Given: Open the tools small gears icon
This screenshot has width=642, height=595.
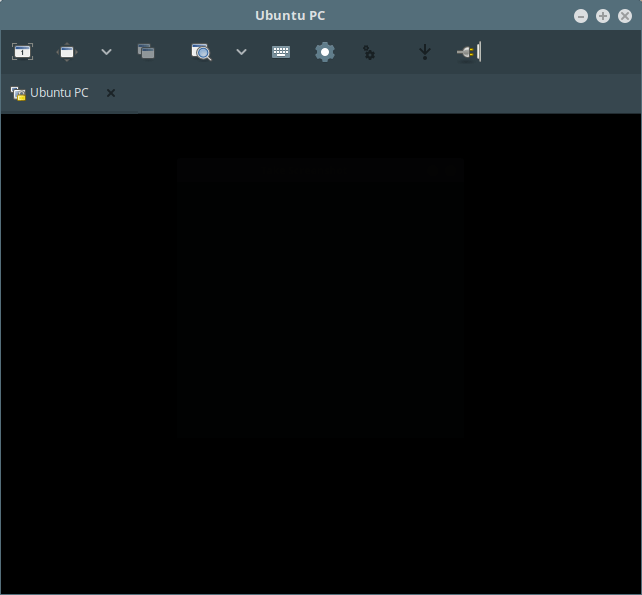Looking at the screenshot, I should [369, 52].
